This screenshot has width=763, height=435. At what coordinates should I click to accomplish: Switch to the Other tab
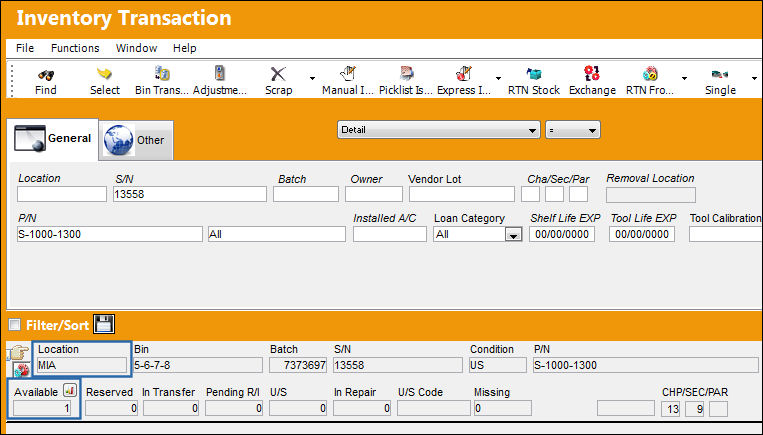tap(136, 140)
